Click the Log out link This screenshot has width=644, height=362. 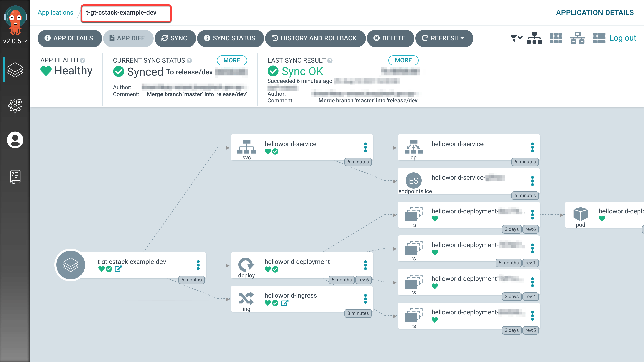tap(622, 38)
